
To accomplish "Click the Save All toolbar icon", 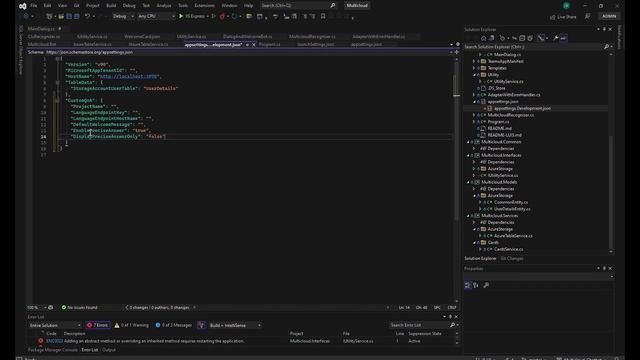I will tap(76, 16).
